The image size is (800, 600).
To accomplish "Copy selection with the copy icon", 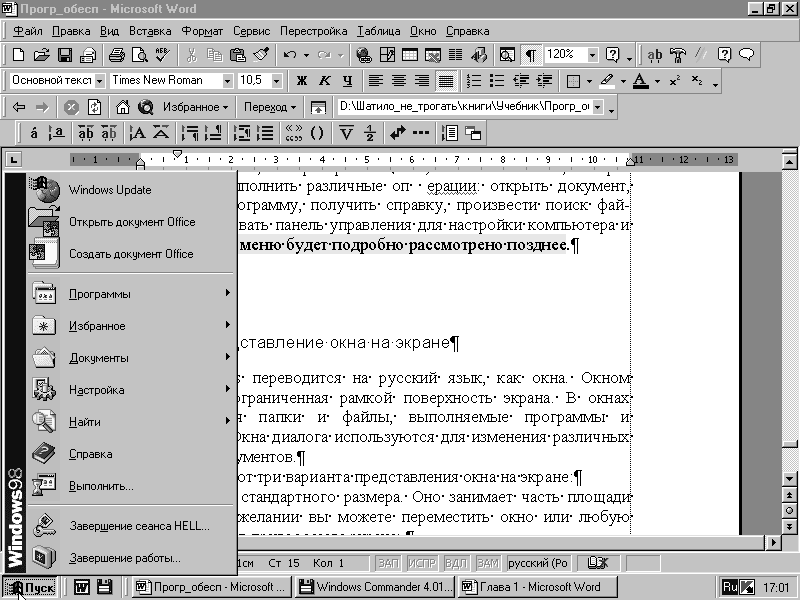I will point(215,55).
